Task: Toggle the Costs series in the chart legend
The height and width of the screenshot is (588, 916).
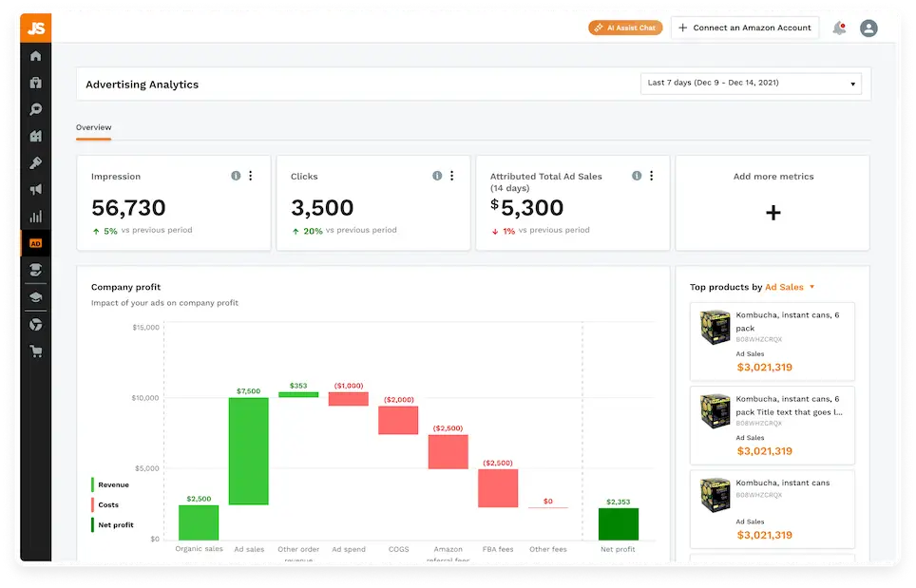Action: 106,504
